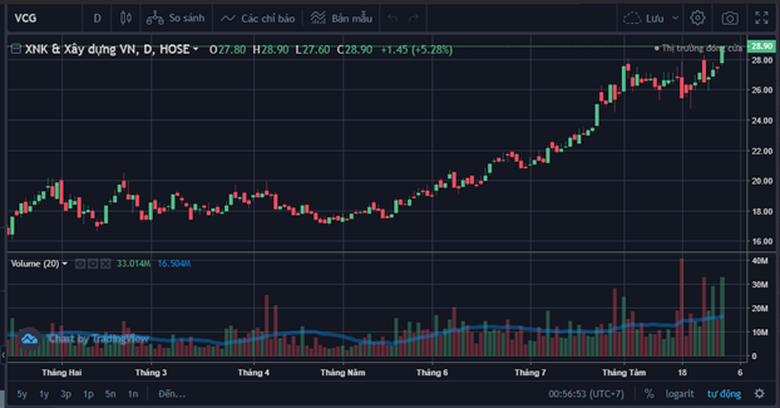Expand the Lưu save dropdown arrow

pyautogui.click(x=675, y=18)
